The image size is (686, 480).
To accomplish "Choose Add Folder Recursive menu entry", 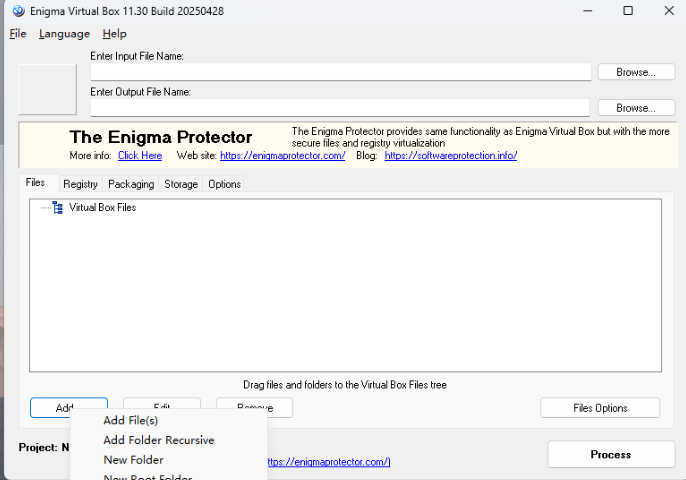I will tap(159, 440).
